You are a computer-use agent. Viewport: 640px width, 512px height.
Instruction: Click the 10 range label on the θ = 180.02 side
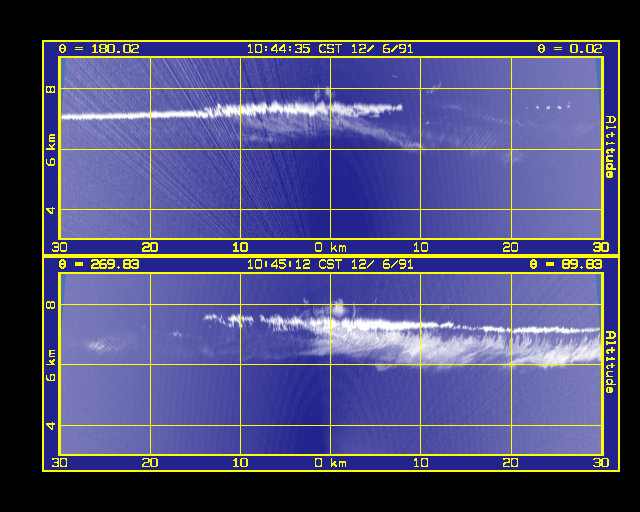coord(240,247)
